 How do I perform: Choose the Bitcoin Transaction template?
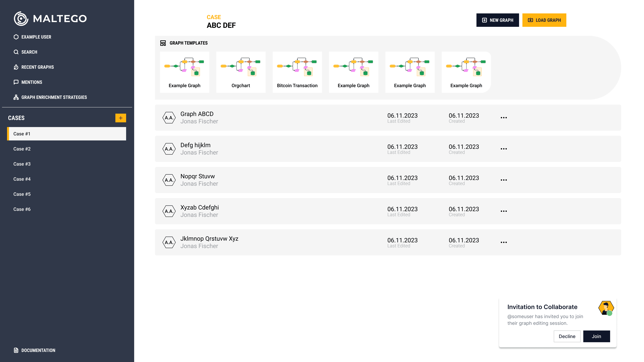coord(297,72)
